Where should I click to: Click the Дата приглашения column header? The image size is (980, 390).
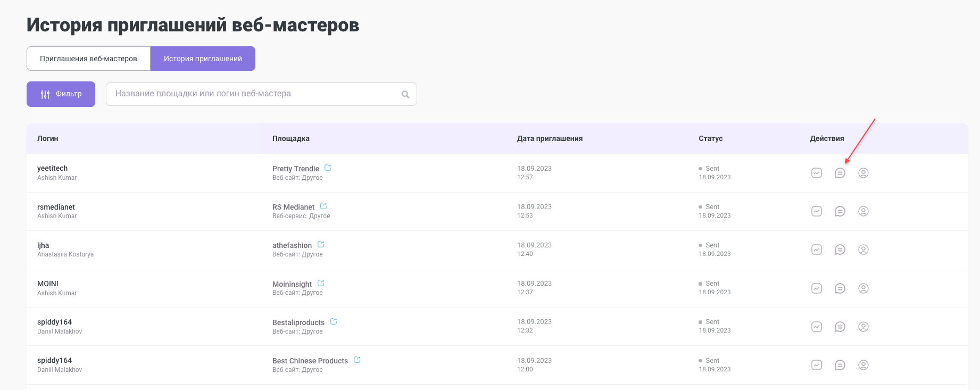point(550,138)
